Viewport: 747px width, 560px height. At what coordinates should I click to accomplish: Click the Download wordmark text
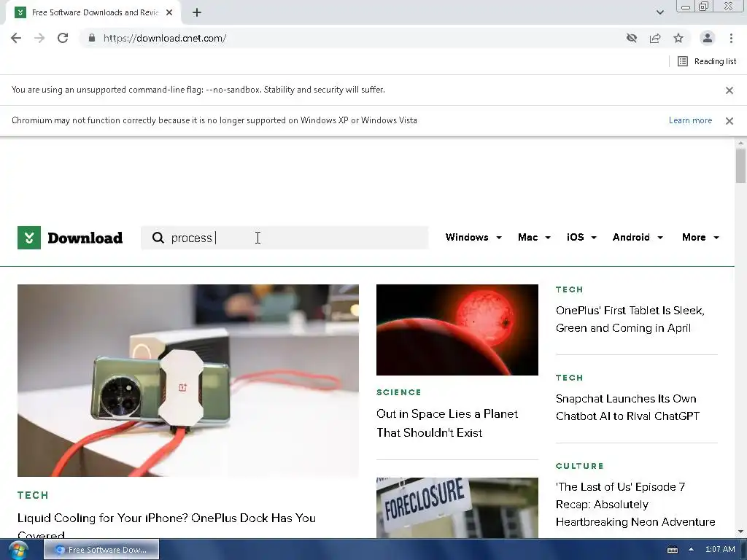click(85, 238)
